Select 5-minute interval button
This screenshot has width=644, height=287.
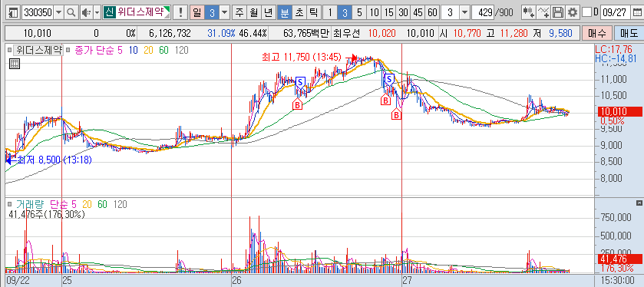pyautogui.click(x=359, y=13)
